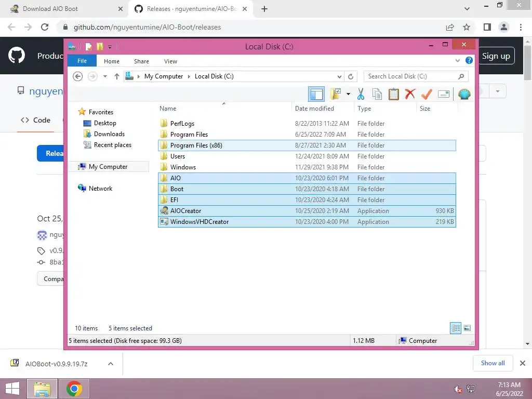Click Explorer Up one level arrow
This screenshot has width=532, height=399.
click(x=117, y=76)
